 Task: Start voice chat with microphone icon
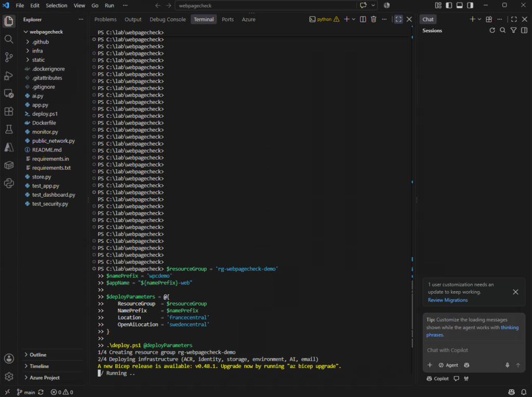(507, 365)
